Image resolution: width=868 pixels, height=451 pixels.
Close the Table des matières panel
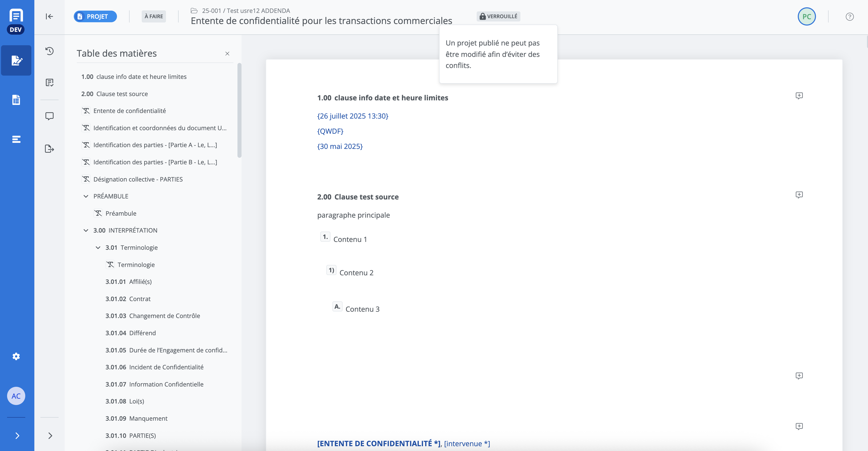(x=227, y=54)
